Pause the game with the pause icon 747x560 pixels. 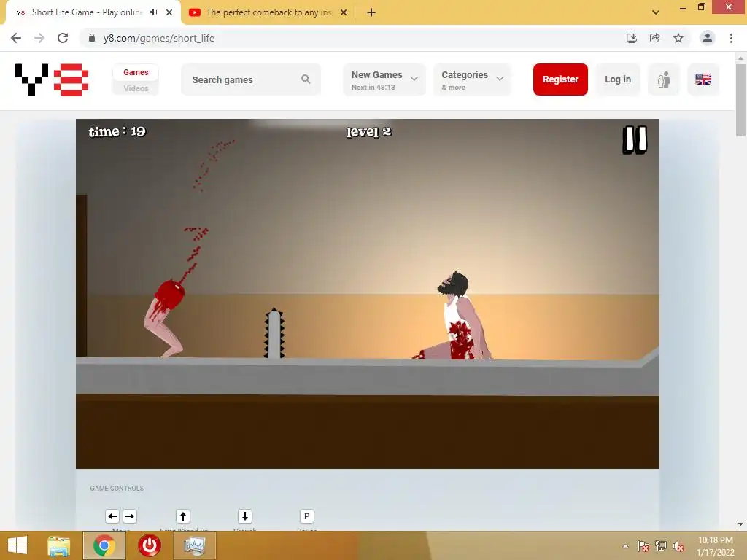[635, 139]
